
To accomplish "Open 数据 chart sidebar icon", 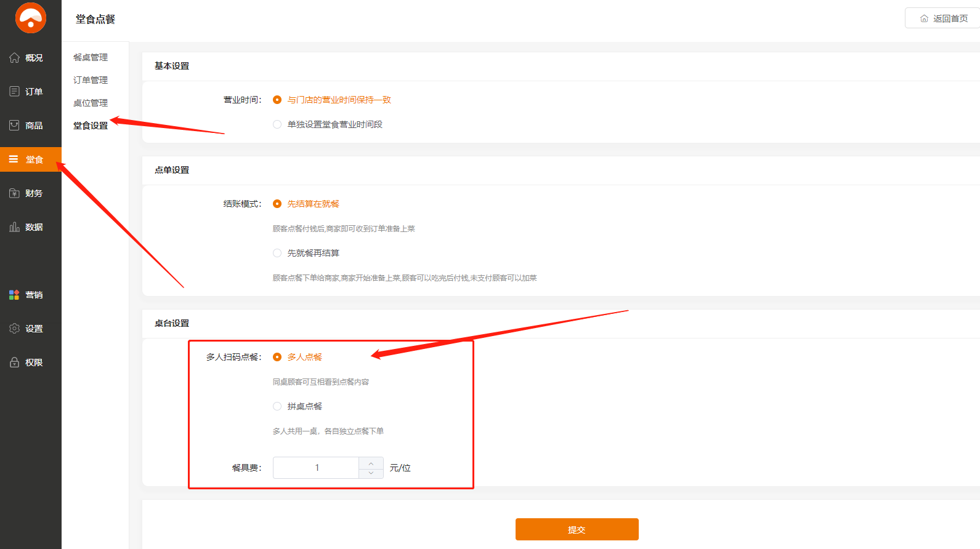I will tap(14, 227).
